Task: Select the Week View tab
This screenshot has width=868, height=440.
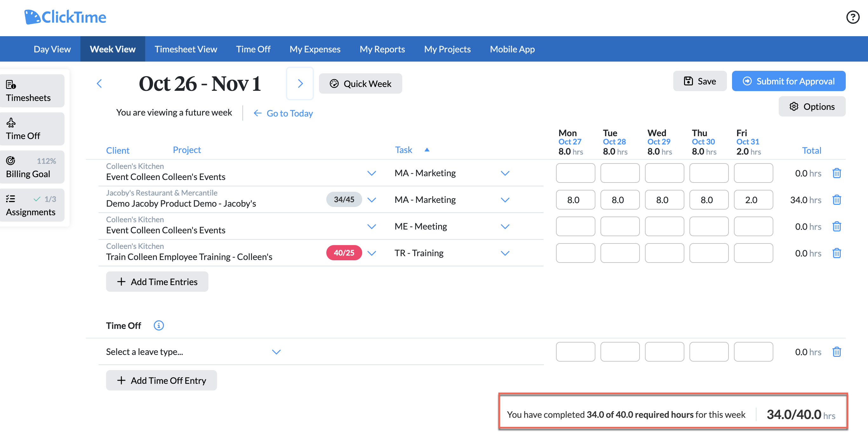Action: pyautogui.click(x=112, y=49)
